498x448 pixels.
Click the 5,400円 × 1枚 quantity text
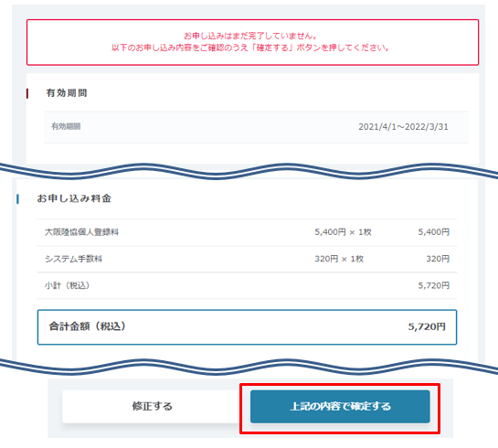[x=343, y=232]
